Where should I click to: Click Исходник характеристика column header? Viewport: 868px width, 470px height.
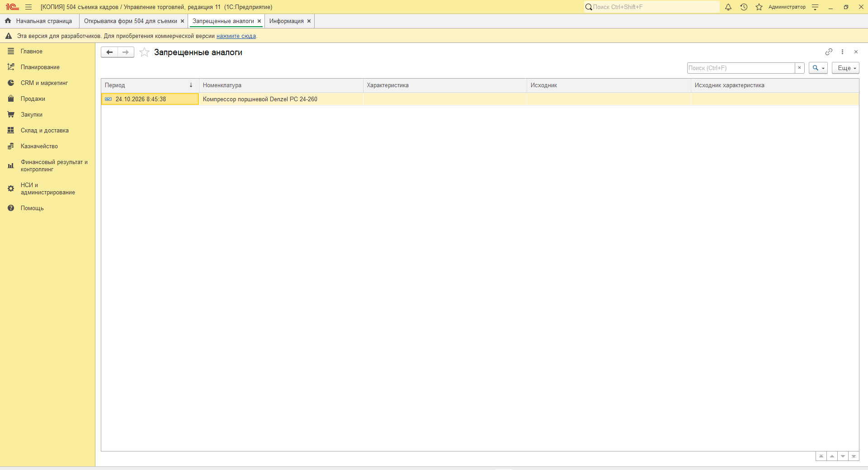tap(775, 85)
